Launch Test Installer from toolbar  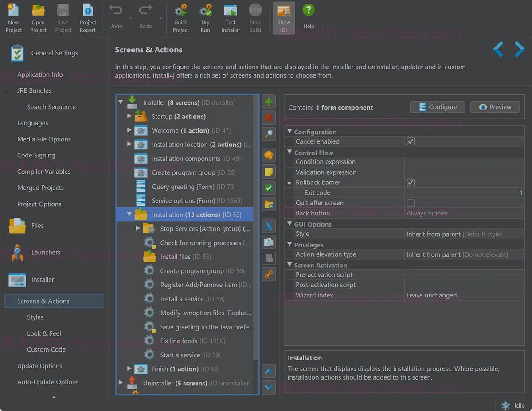point(231,18)
